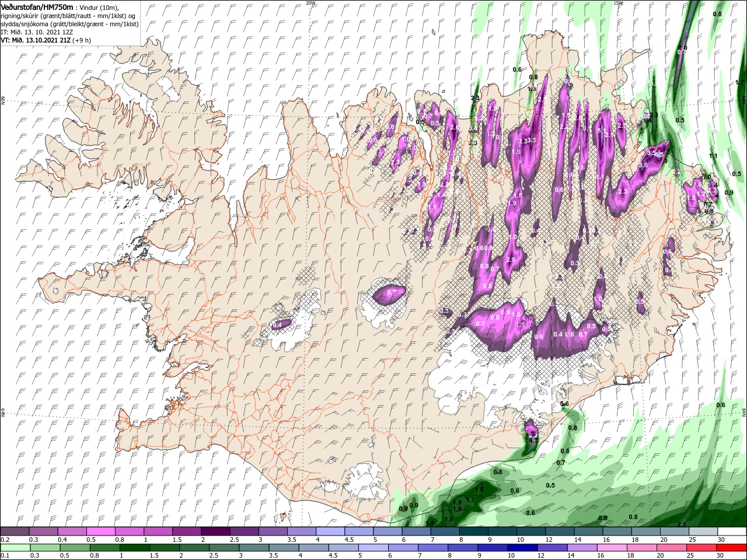The width and height of the screenshot is (747, 560).
Task: Click the bright pink 0.5 snow swatch
Action: pos(100,531)
